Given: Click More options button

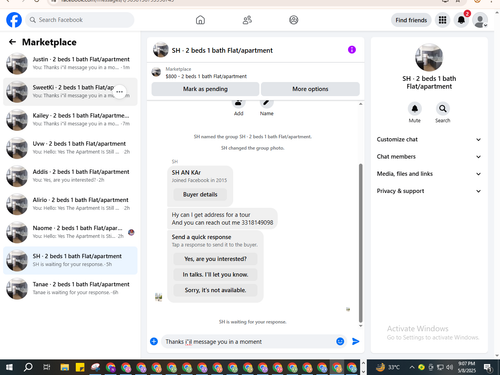Looking at the screenshot, I should point(310,89).
